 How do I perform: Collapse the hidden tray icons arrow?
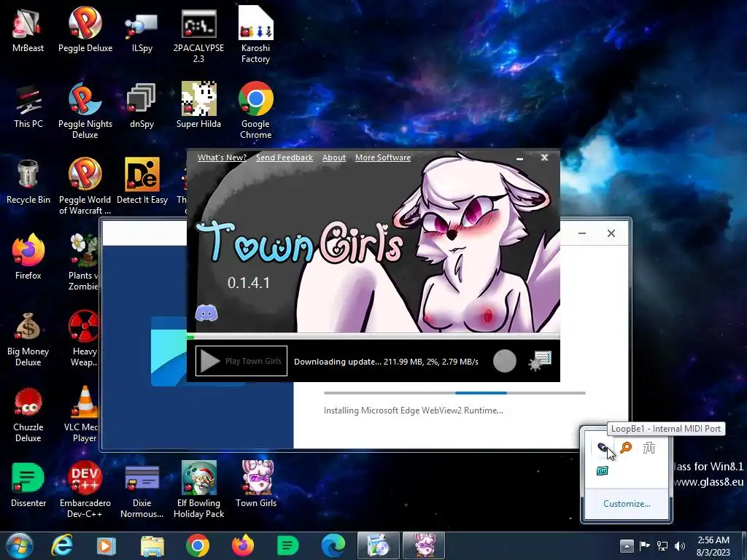[627, 545]
